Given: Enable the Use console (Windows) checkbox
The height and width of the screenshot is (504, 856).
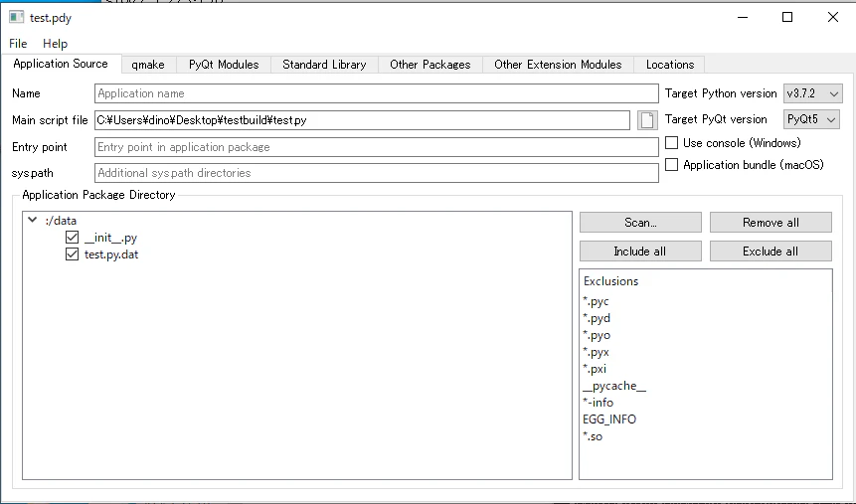Looking at the screenshot, I should [671, 142].
